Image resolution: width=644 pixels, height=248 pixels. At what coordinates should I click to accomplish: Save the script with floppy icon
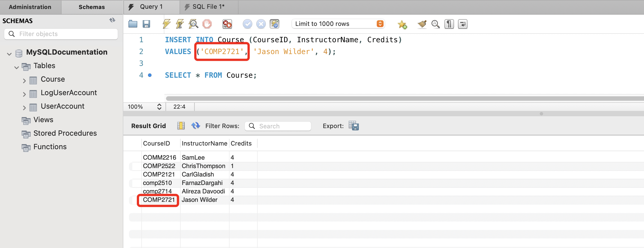[146, 24]
